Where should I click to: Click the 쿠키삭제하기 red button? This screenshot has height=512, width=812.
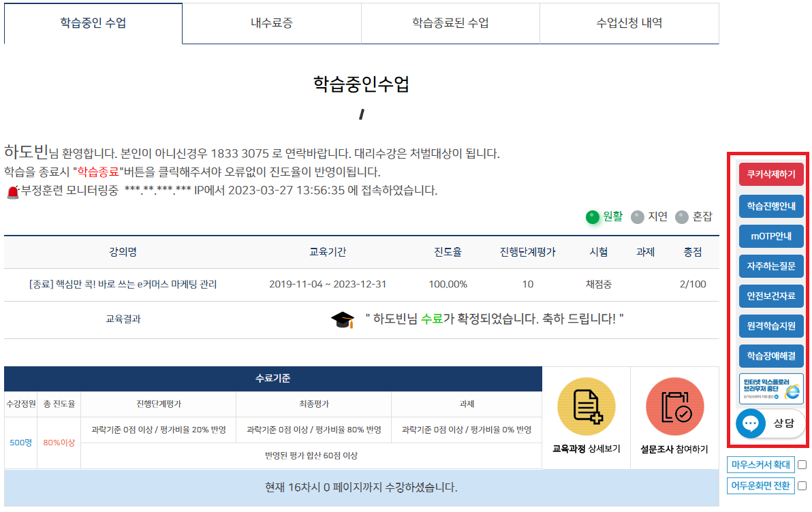(771, 174)
